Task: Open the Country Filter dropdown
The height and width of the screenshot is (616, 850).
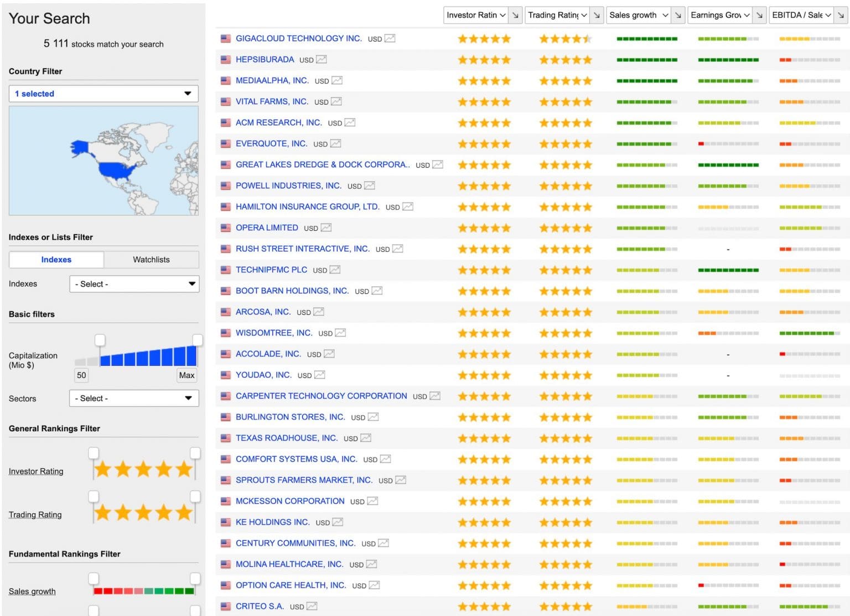Action: pos(103,94)
